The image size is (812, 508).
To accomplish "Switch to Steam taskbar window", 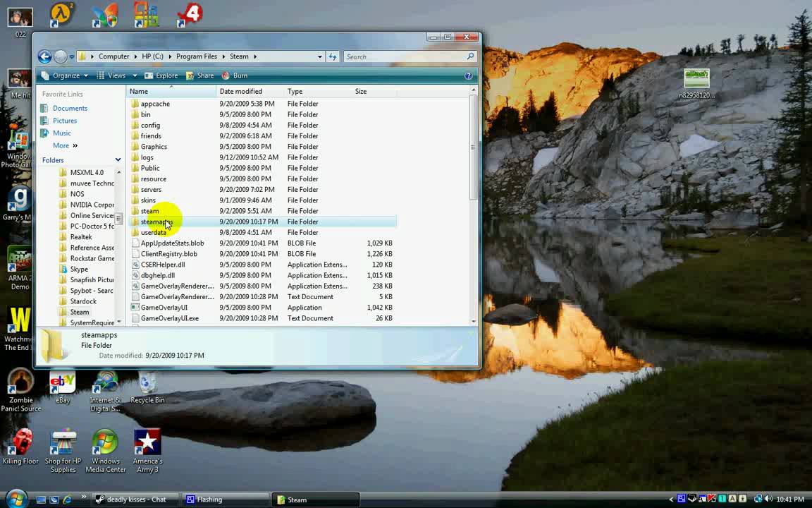I will tap(315, 500).
